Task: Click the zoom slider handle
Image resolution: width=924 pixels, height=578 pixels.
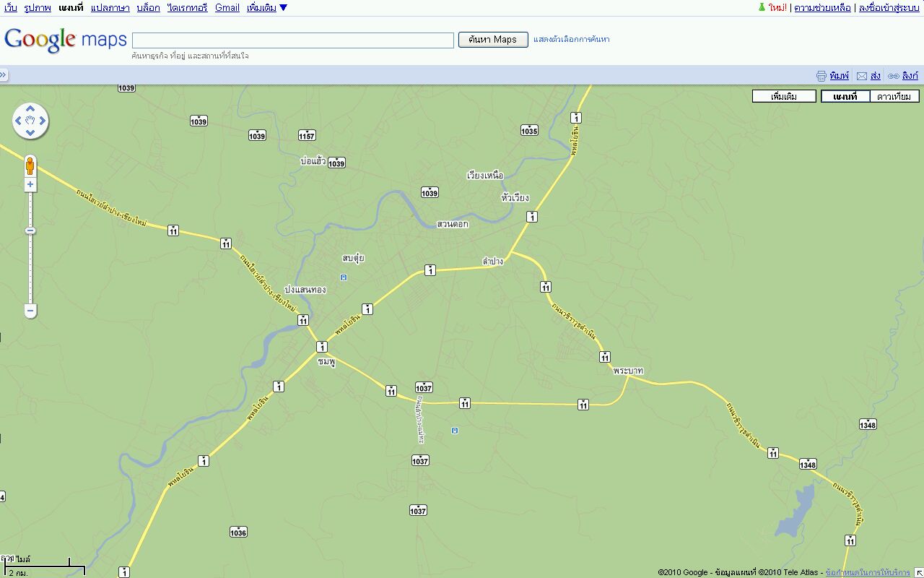Action: coord(30,230)
